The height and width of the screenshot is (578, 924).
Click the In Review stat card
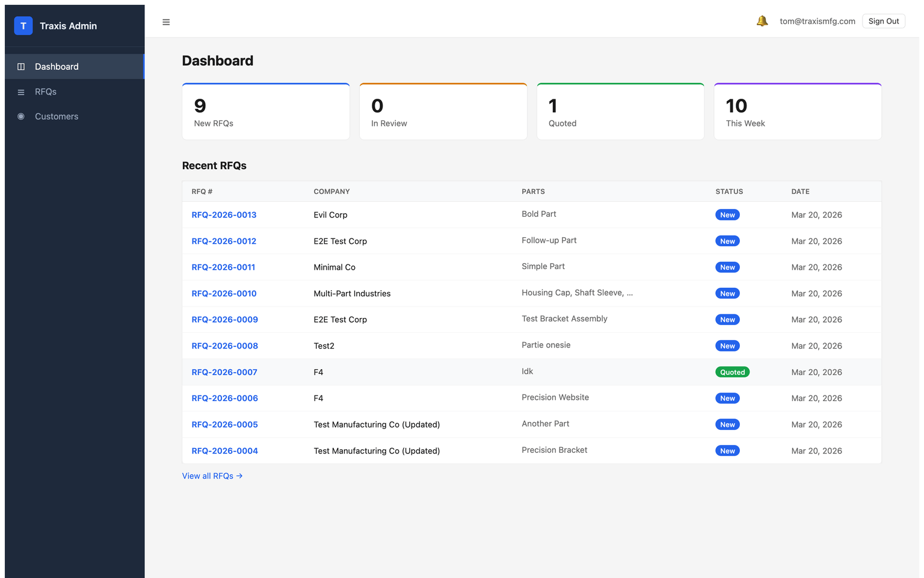pyautogui.click(x=443, y=111)
